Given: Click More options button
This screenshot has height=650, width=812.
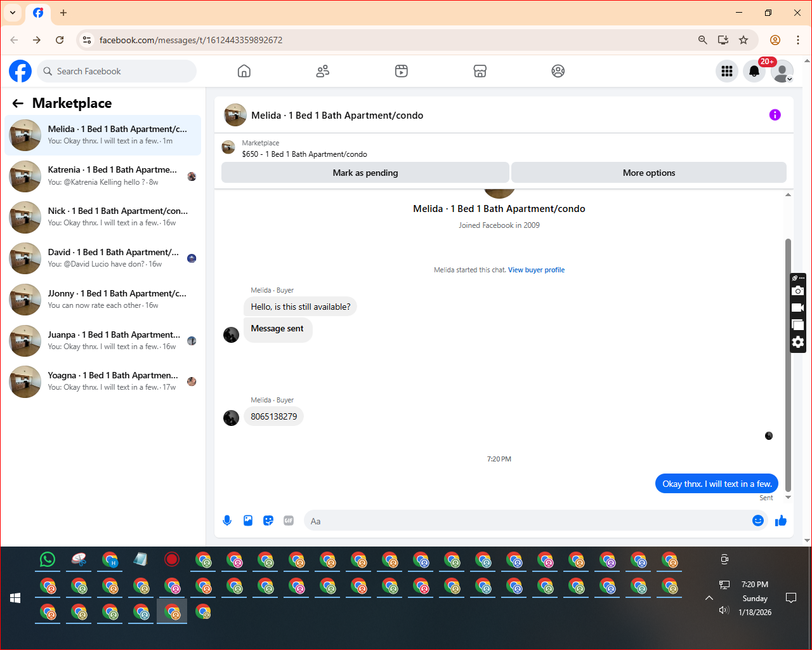Looking at the screenshot, I should point(649,173).
